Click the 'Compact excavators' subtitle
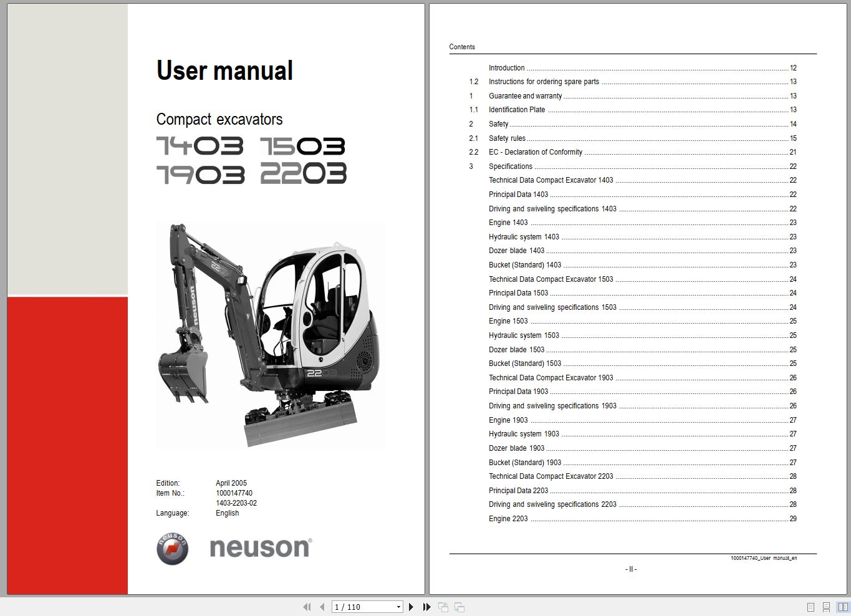Viewport: 851px width, 616px height. 219,119
